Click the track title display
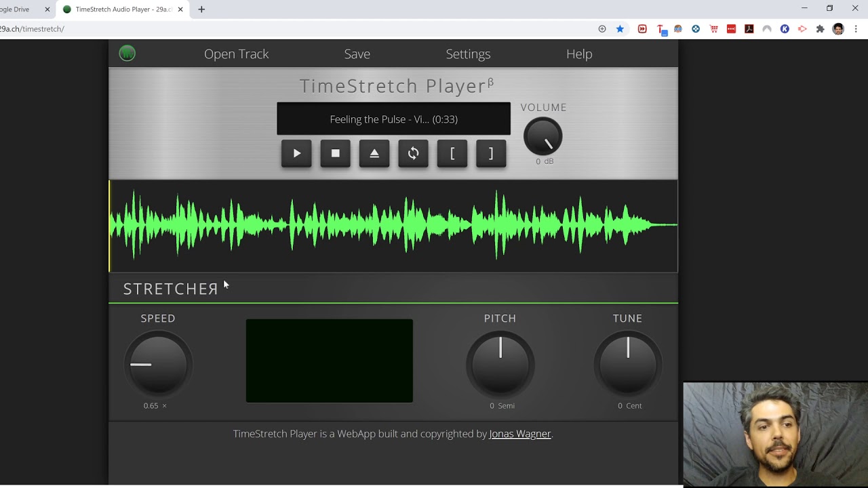 (x=393, y=119)
